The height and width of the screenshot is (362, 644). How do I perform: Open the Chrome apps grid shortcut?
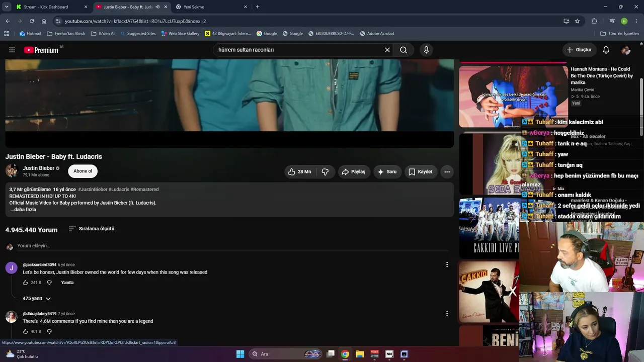[x=7, y=34]
